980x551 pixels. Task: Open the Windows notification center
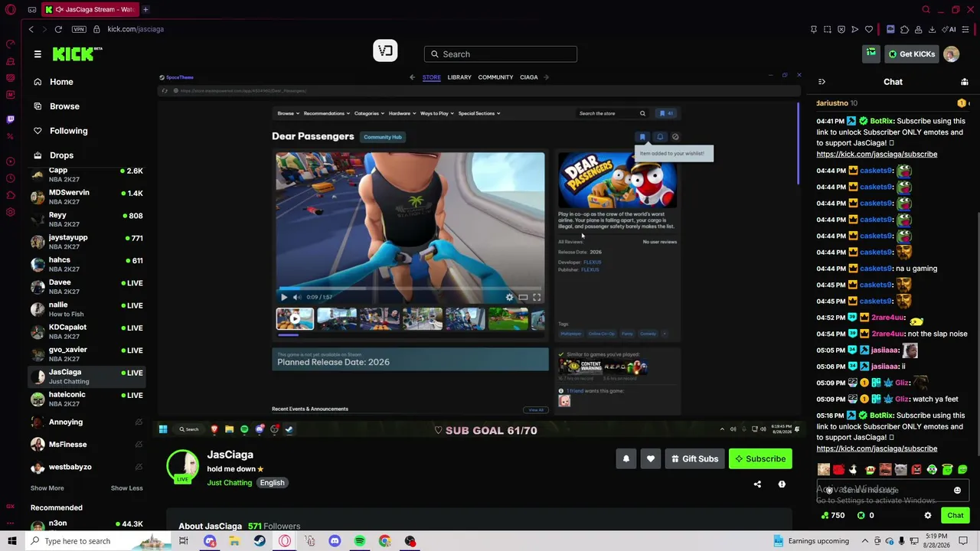click(963, 541)
